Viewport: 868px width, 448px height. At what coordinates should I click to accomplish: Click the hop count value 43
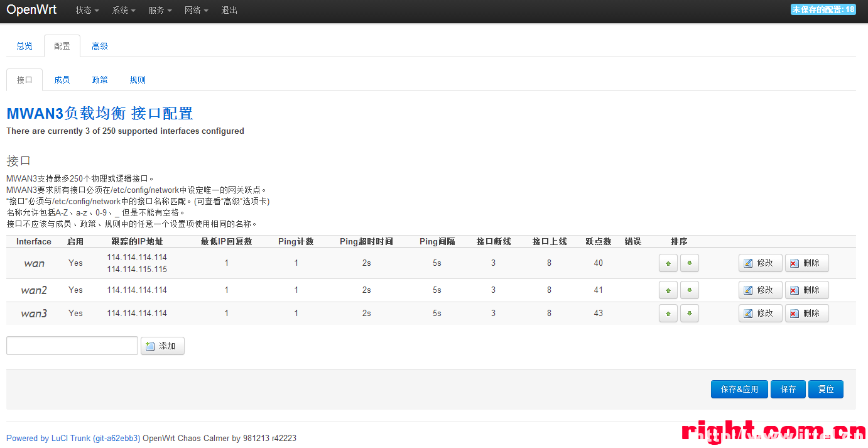coord(598,313)
